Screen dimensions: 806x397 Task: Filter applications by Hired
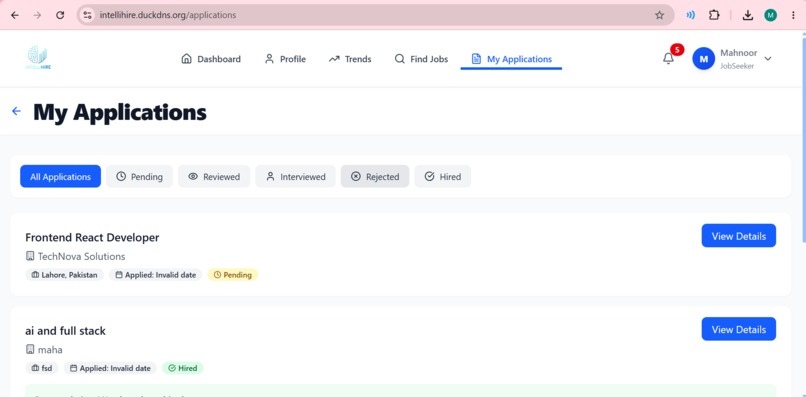443,176
